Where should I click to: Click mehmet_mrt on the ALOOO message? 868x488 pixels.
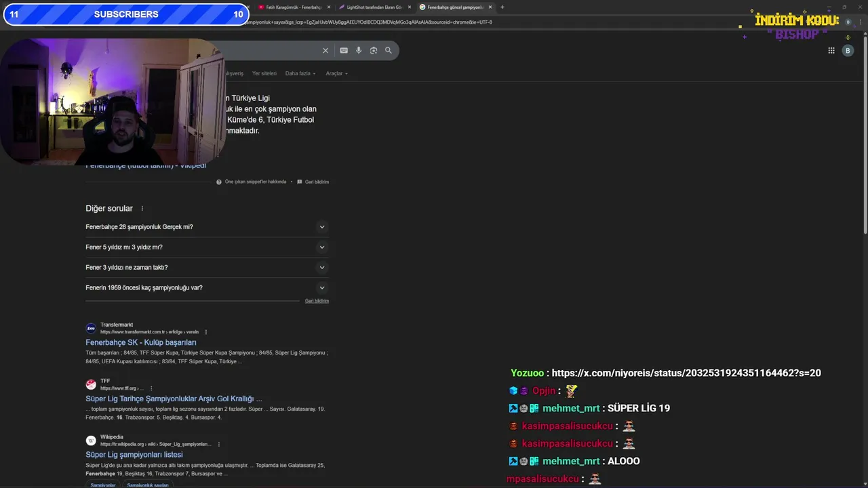coord(571,461)
